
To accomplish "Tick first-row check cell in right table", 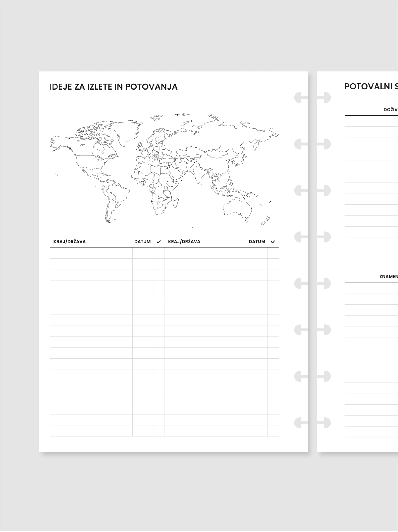I will (273, 253).
